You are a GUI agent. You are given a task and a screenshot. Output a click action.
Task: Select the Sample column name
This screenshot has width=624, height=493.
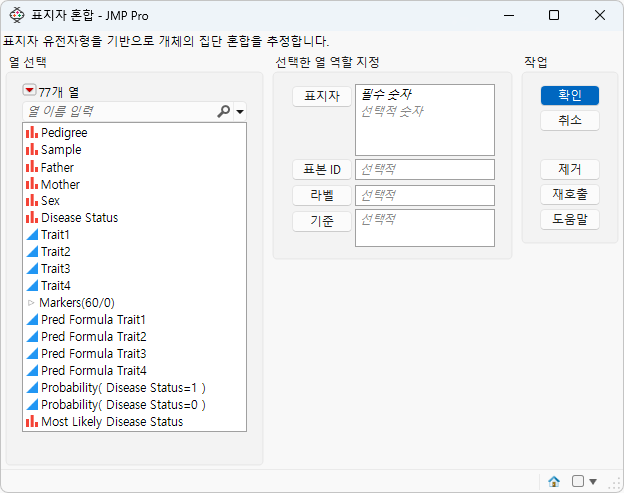(61, 150)
